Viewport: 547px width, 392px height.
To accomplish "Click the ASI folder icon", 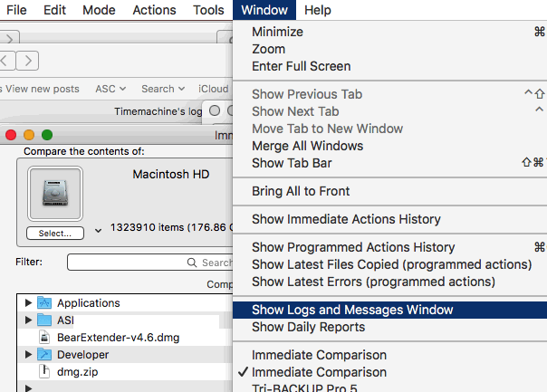I will 45,320.
